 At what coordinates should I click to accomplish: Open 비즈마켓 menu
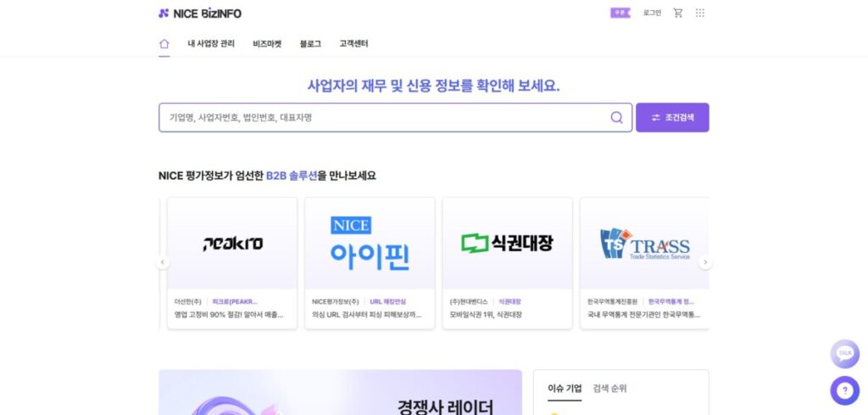coord(267,44)
